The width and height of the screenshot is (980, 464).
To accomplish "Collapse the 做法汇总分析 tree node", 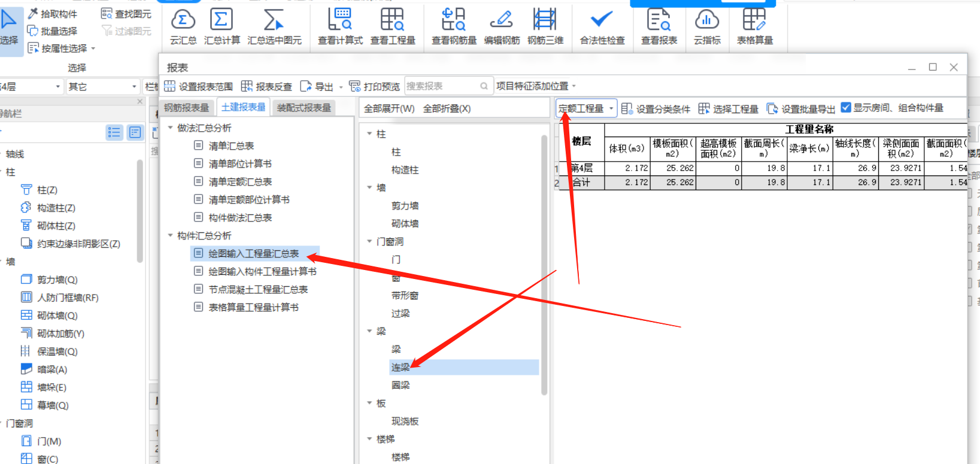I will coord(171,128).
